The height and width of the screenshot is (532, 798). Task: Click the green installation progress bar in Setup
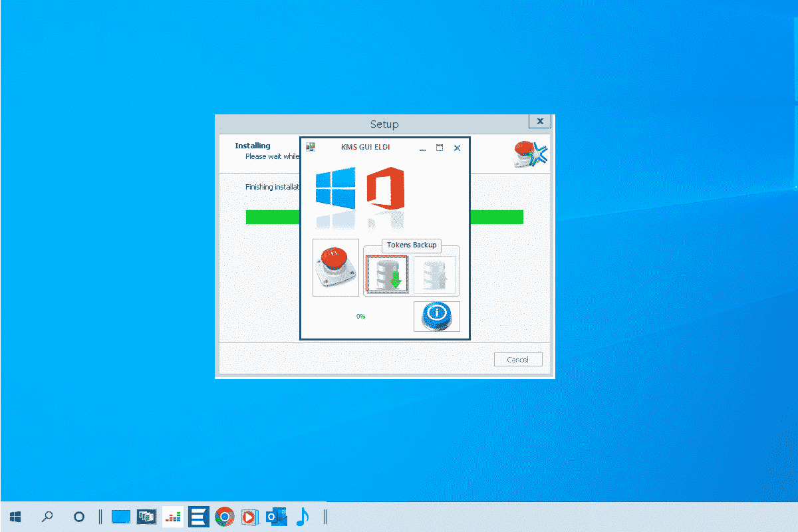[x=384, y=217]
